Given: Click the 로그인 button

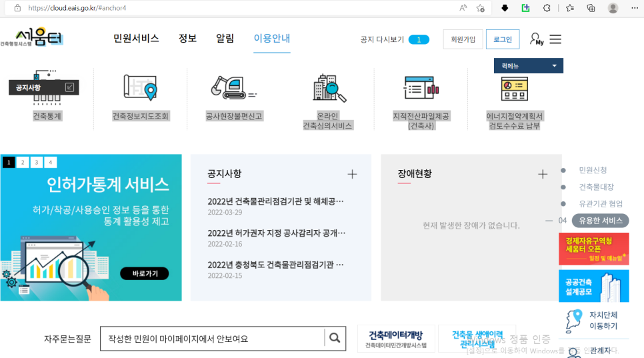Looking at the screenshot, I should (503, 39).
